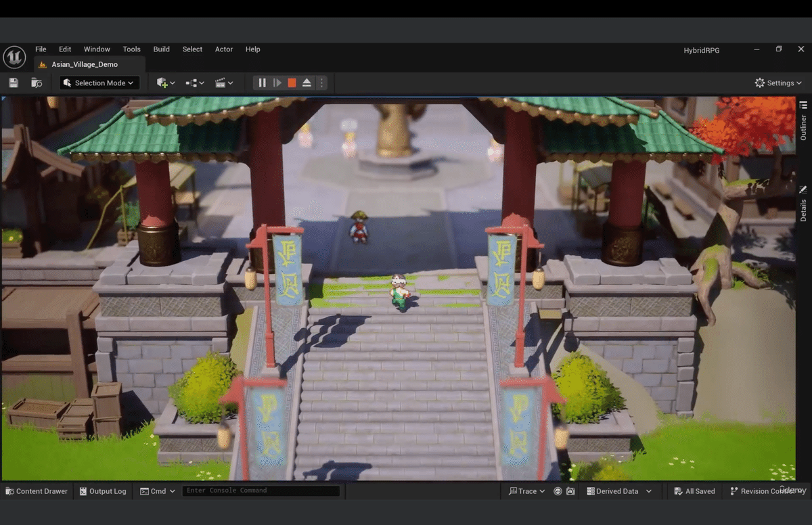The width and height of the screenshot is (812, 525).
Task: Open the Browse to Asset icon
Action: click(x=37, y=82)
